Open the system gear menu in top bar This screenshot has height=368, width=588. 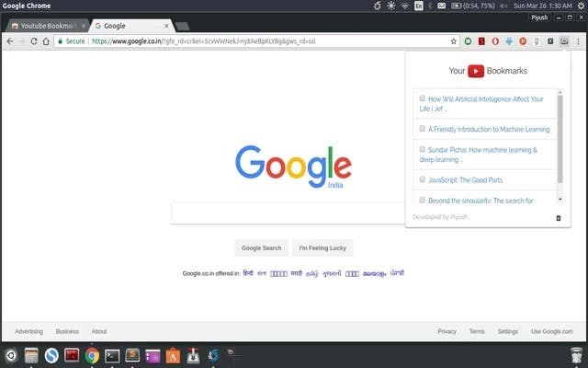point(581,6)
